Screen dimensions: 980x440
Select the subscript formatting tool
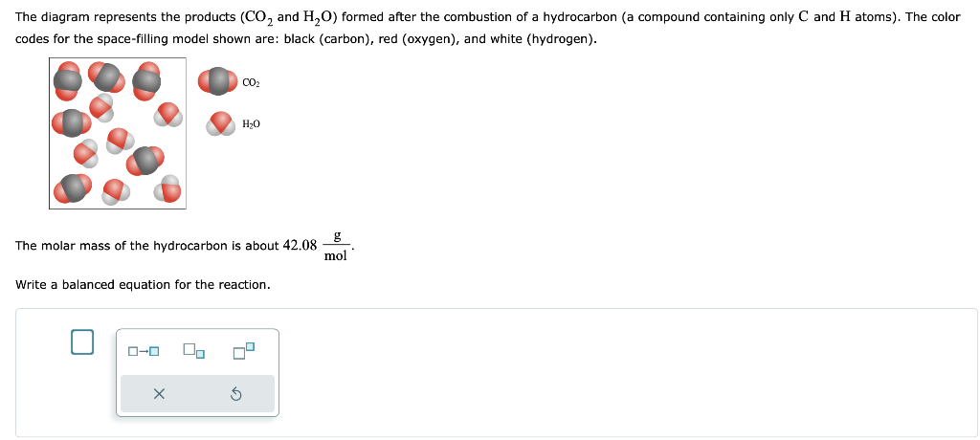193,351
